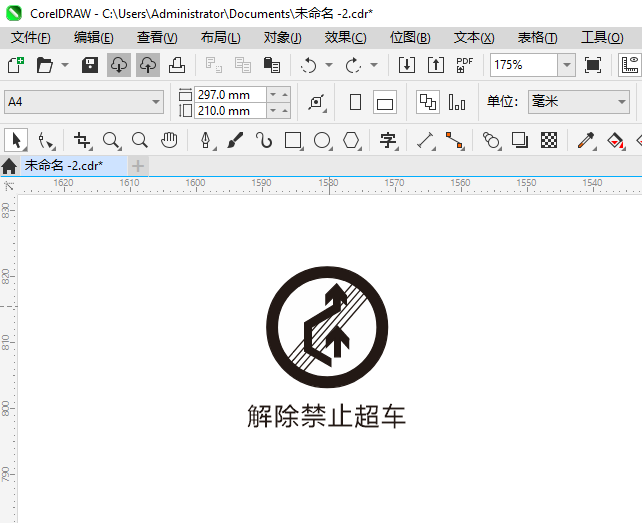
Task: Click the all pages layout icon
Action: 428,102
